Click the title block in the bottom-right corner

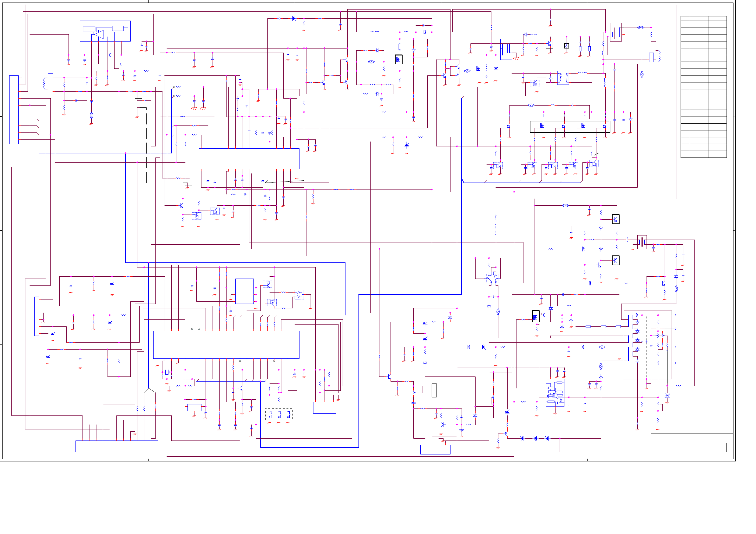pos(692,446)
